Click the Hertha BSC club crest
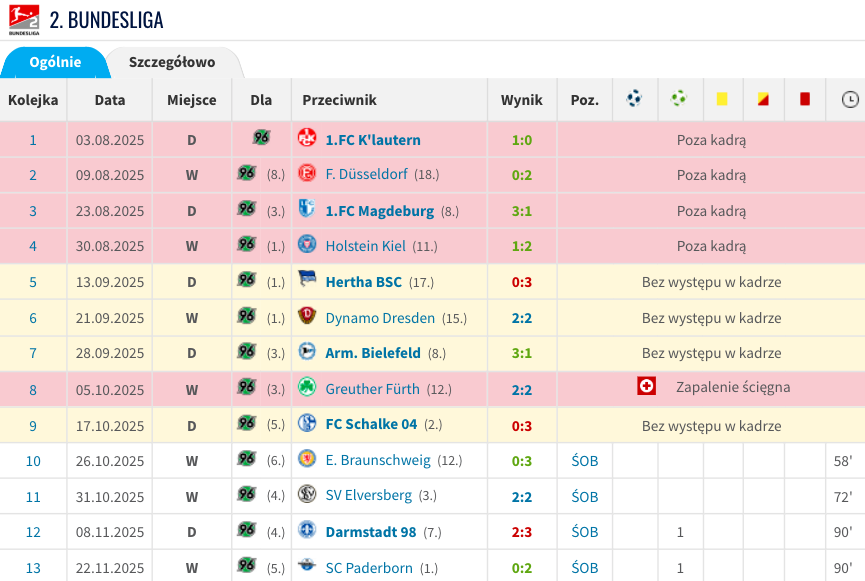The image size is (865, 581). pyautogui.click(x=307, y=281)
